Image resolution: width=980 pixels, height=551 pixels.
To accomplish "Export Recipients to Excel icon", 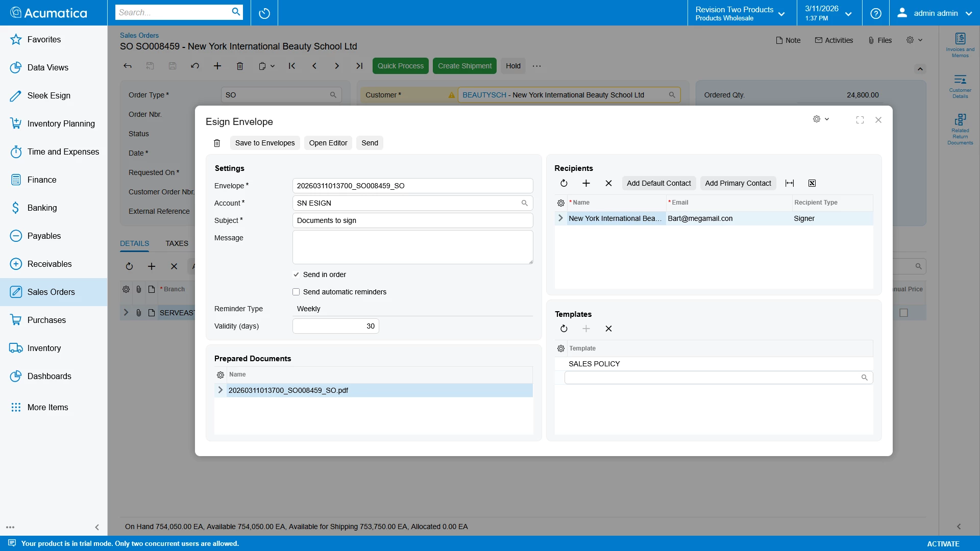I will [812, 183].
